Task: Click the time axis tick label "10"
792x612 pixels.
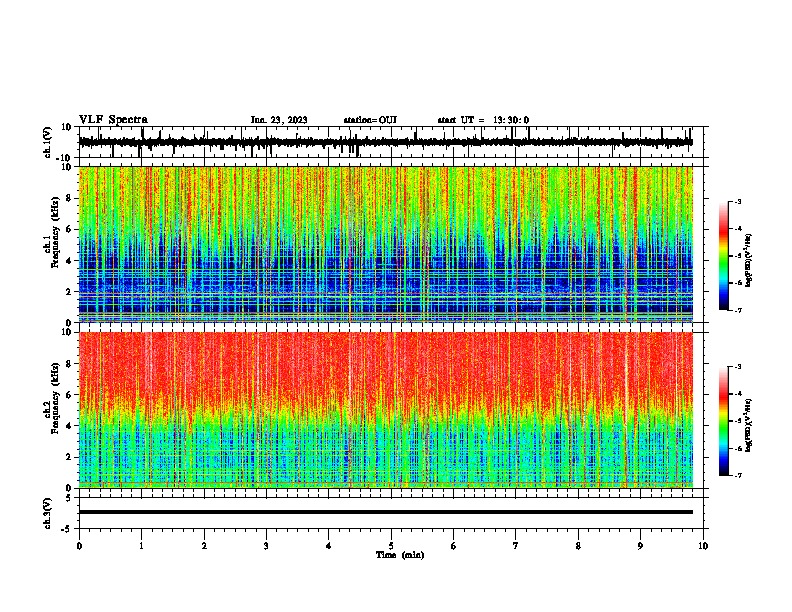Action: pyautogui.click(x=703, y=546)
